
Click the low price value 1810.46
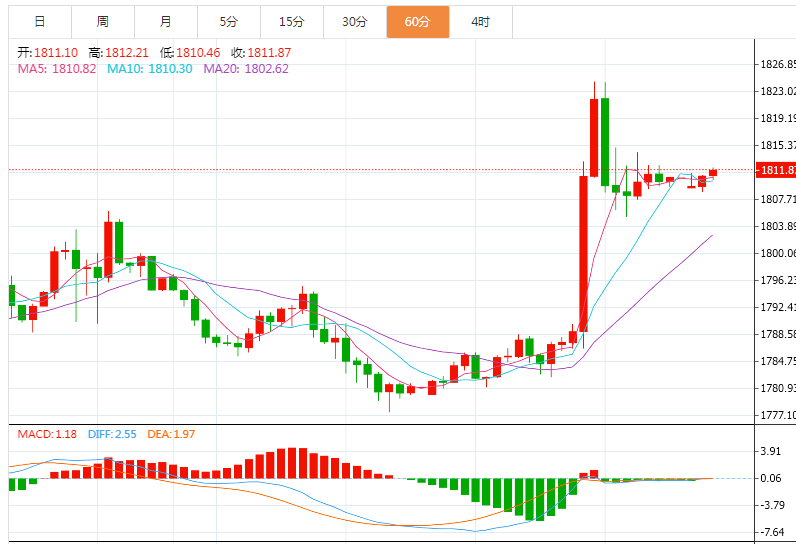click(x=198, y=53)
